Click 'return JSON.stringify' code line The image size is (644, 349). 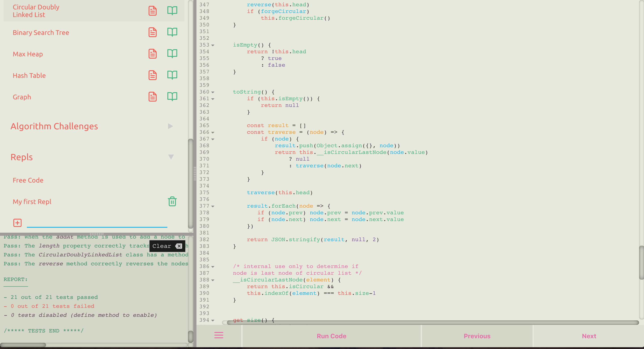(313, 240)
